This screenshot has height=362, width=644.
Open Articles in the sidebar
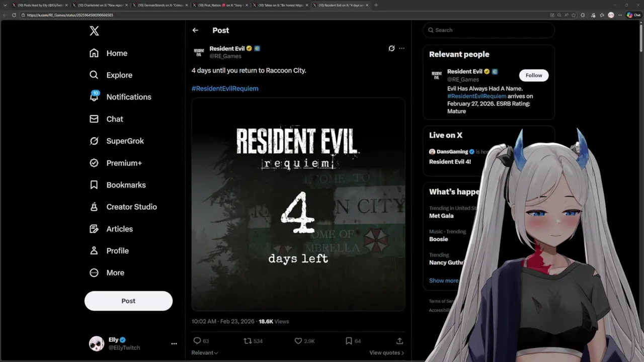tap(111, 229)
